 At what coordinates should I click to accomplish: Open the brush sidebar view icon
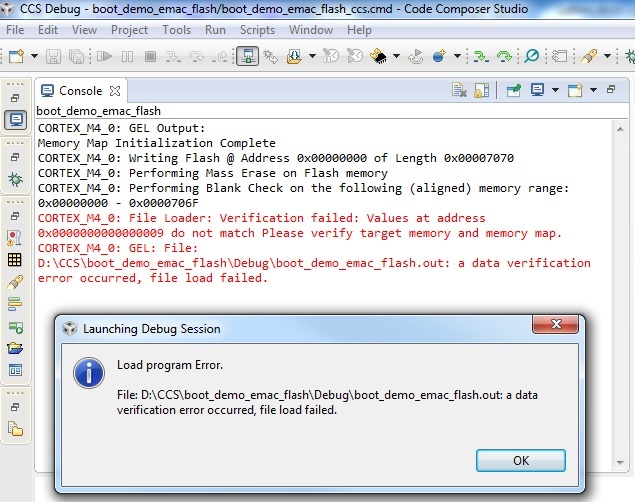pos(15,282)
